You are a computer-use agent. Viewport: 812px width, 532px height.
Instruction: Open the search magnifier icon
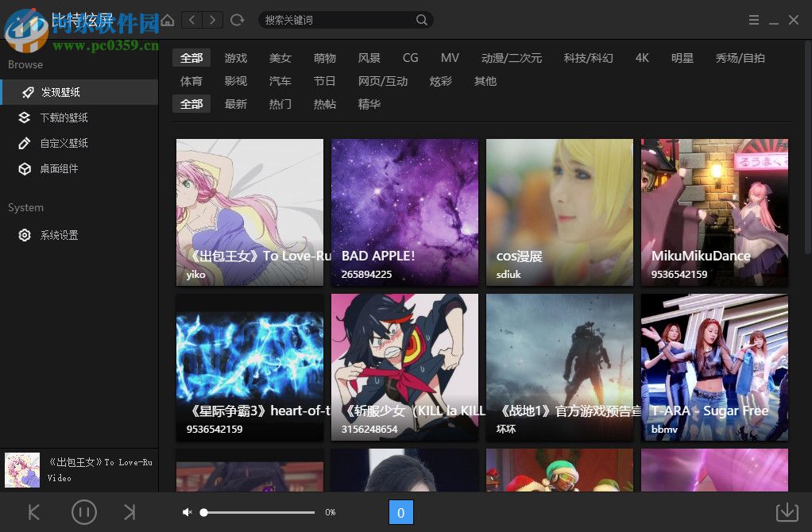coord(422,20)
